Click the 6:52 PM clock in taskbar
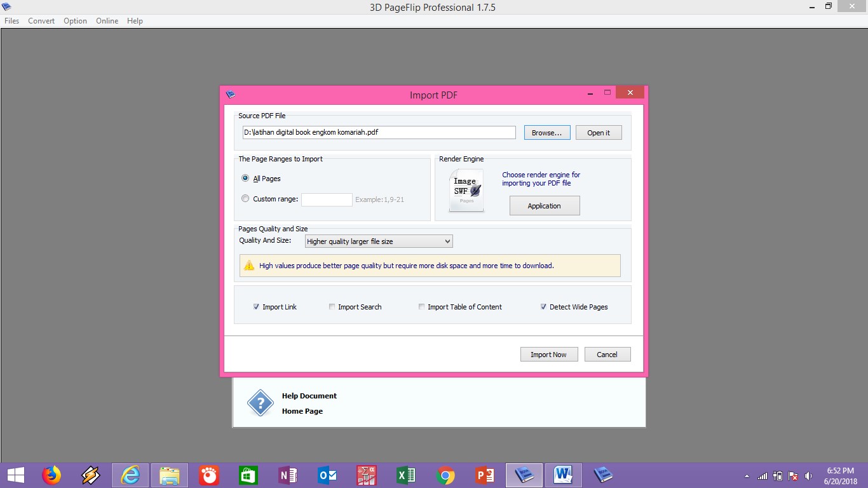This screenshot has width=868, height=488. [840, 471]
